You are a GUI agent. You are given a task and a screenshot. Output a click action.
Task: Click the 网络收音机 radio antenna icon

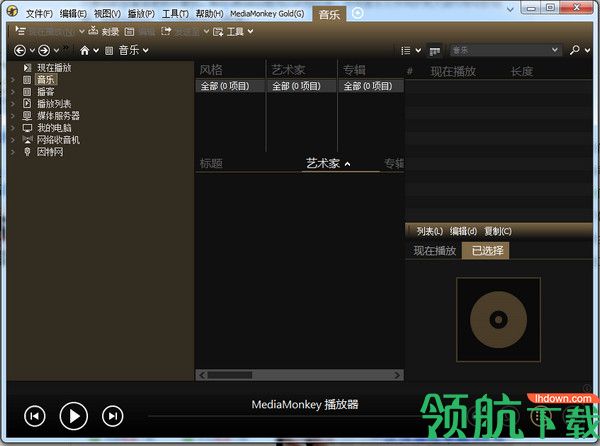(27, 140)
